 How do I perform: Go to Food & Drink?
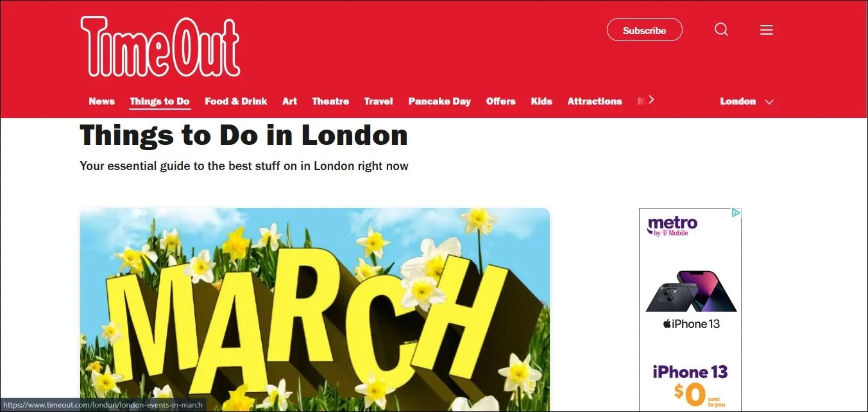coord(236,101)
